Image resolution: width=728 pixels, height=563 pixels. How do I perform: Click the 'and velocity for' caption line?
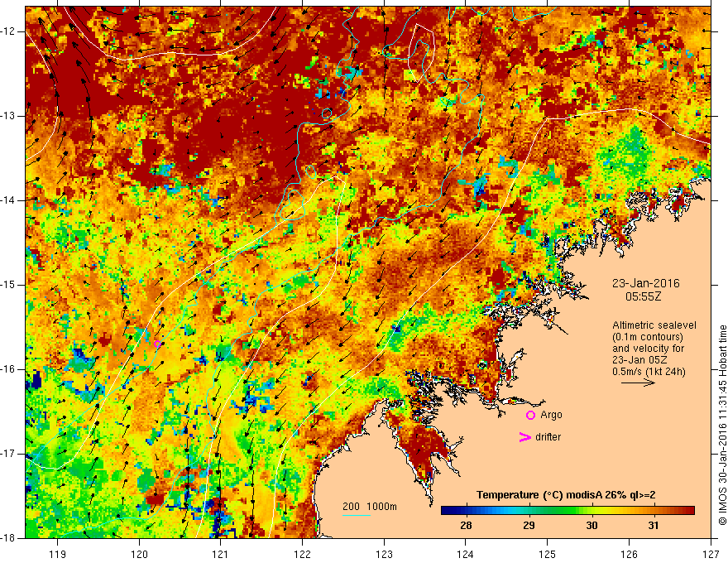click(648, 349)
